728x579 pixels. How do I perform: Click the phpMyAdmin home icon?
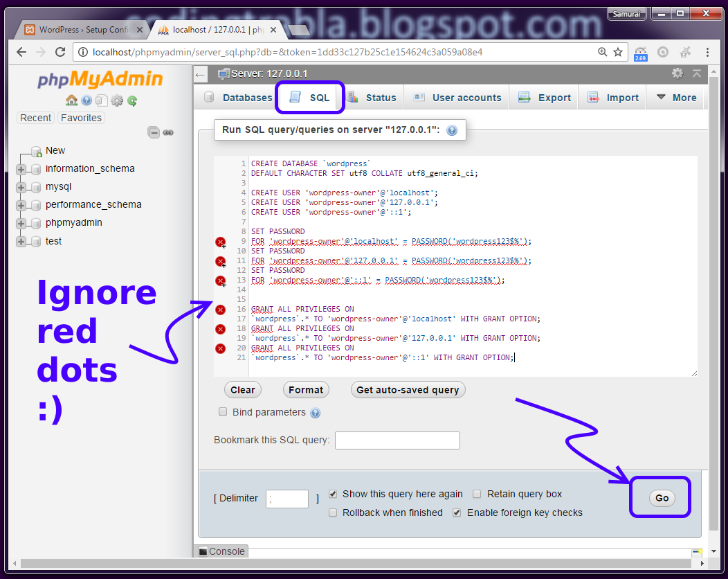(71, 100)
